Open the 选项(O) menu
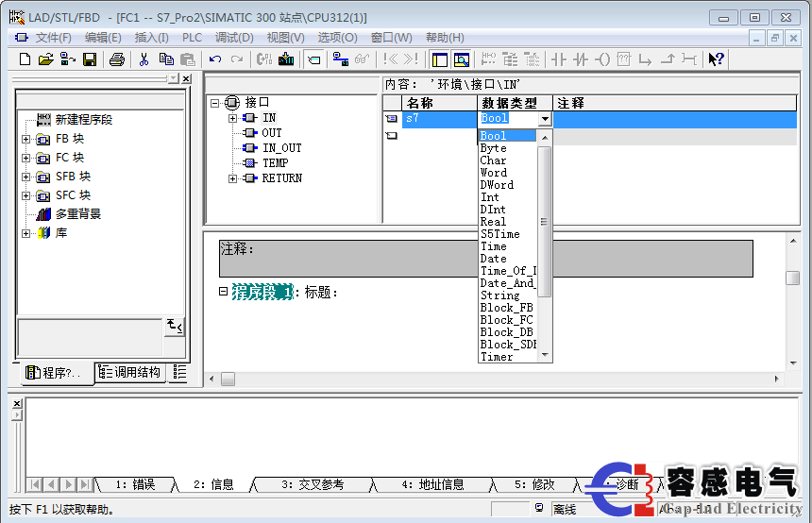The height and width of the screenshot is (523, 812). (337, 38)
